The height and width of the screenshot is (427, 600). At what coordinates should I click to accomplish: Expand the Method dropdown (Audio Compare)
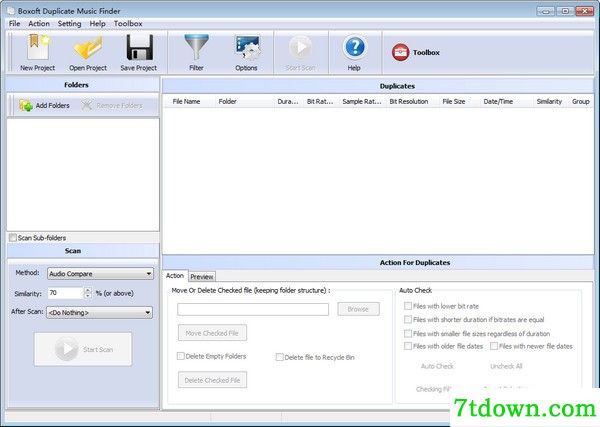tap(100, 274)
